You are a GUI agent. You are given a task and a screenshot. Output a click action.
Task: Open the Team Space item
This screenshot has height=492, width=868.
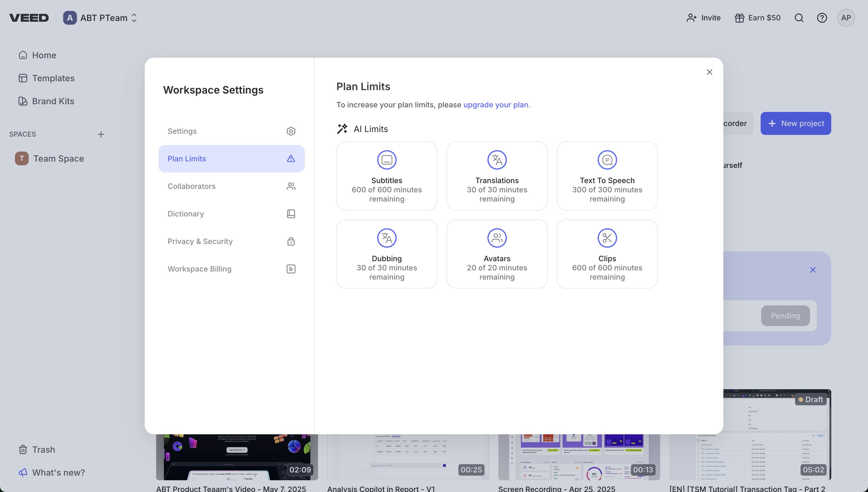(49, 158)
